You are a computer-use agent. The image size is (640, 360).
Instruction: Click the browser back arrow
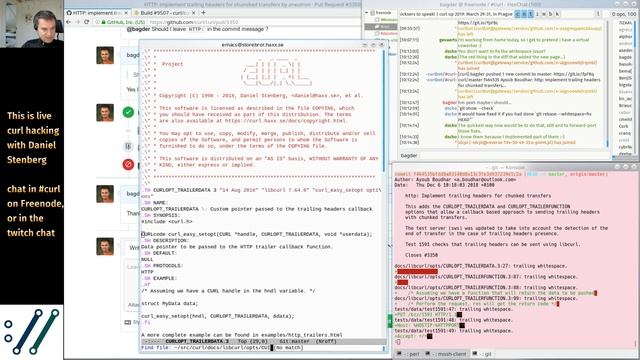click(x=69, y=22)
